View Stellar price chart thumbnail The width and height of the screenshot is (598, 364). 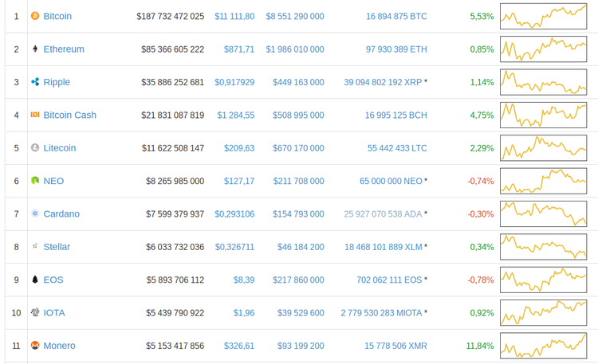coord(544,247)
